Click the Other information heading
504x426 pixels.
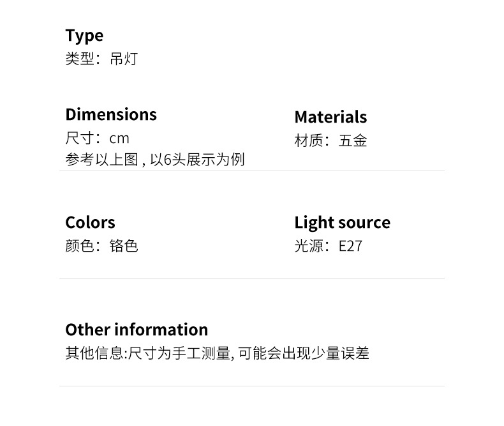point(137,330)
